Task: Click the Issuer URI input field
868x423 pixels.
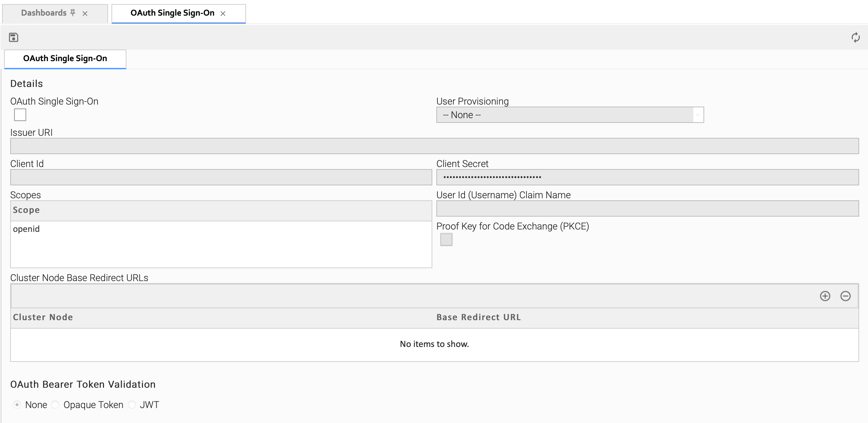Action: coord(434,146)
